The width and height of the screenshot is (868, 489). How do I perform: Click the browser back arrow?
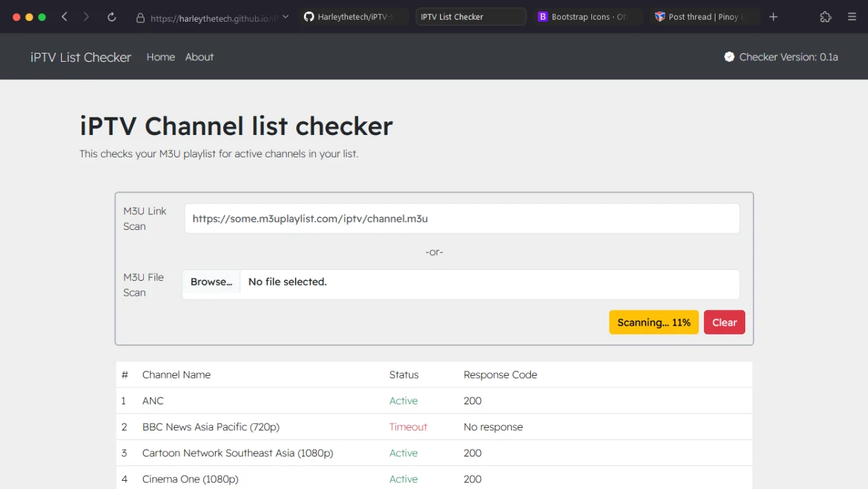pyautogui.click(x=64, y=17)
